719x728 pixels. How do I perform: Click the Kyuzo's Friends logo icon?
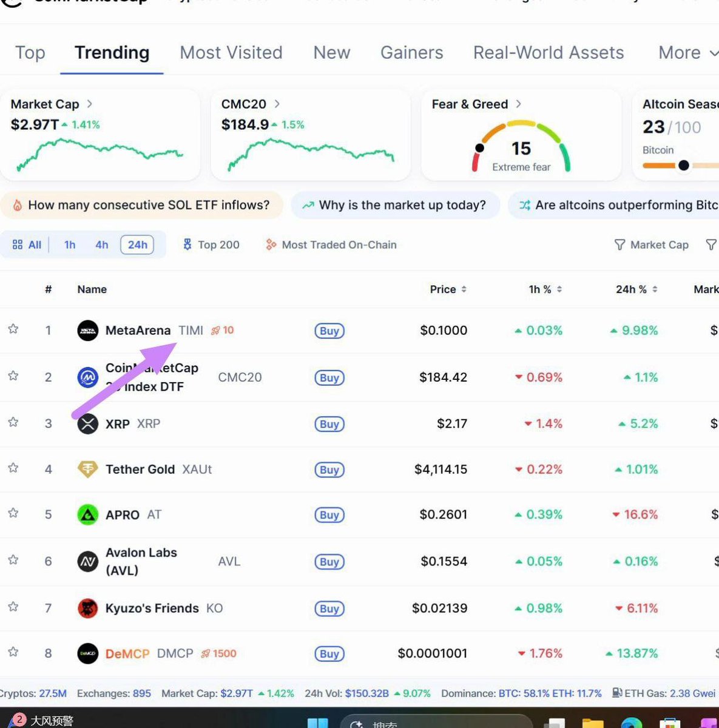coord(88,608)
